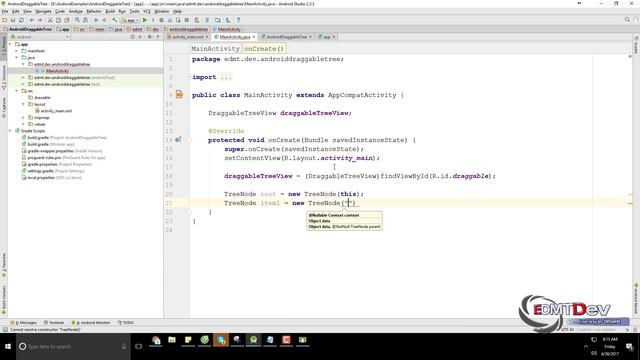The image size is (640, 360).
Task: Click the Windows taskbar search box
Action: (73, 346)
